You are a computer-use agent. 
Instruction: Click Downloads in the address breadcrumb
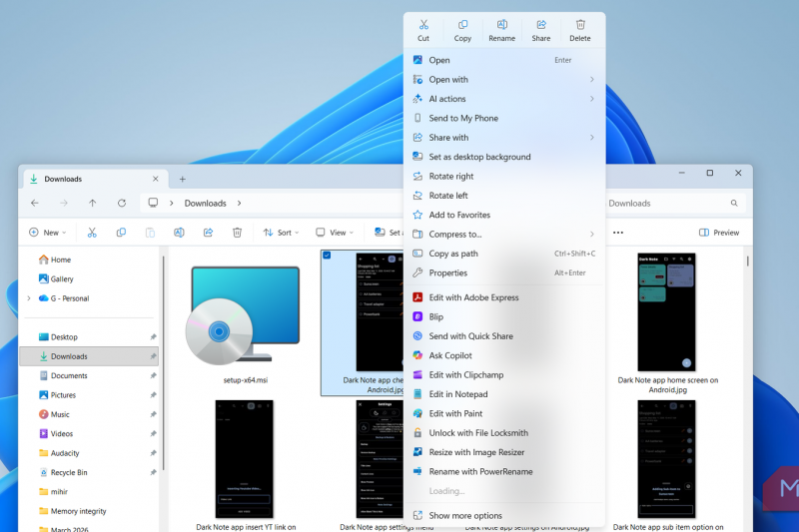[206, 204]
